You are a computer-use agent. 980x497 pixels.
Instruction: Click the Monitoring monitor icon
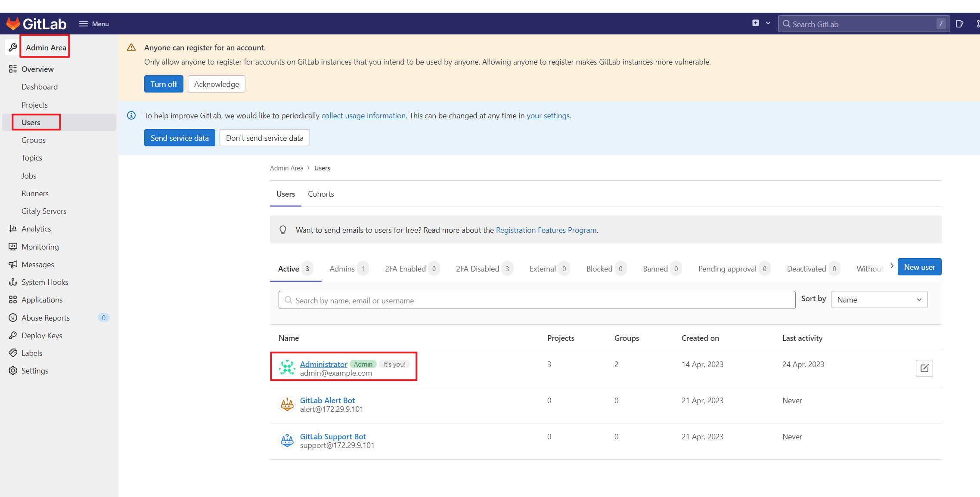tap(13, 247)
